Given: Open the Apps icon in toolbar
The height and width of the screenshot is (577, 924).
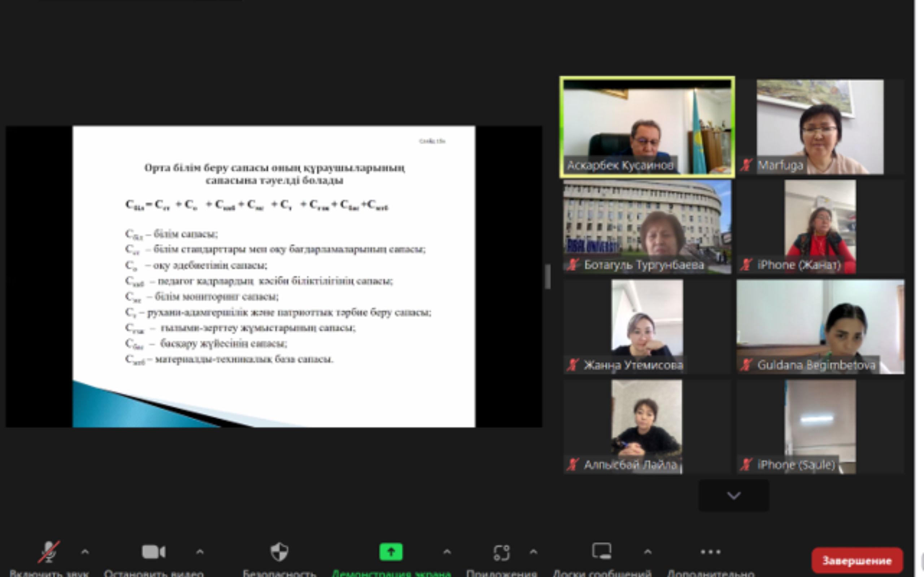Looking at the screenshot, I should pos(501,552).
